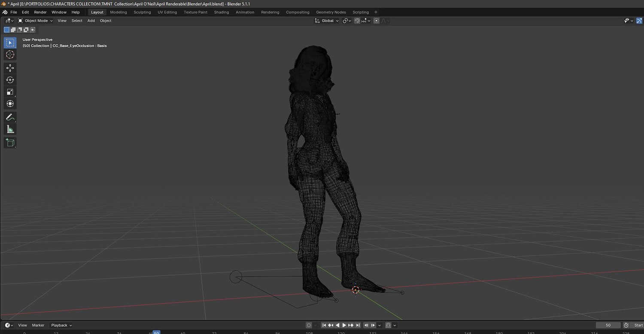Jump to the next keyframe
Screen dimensions: 644x334
click(351, 325)
